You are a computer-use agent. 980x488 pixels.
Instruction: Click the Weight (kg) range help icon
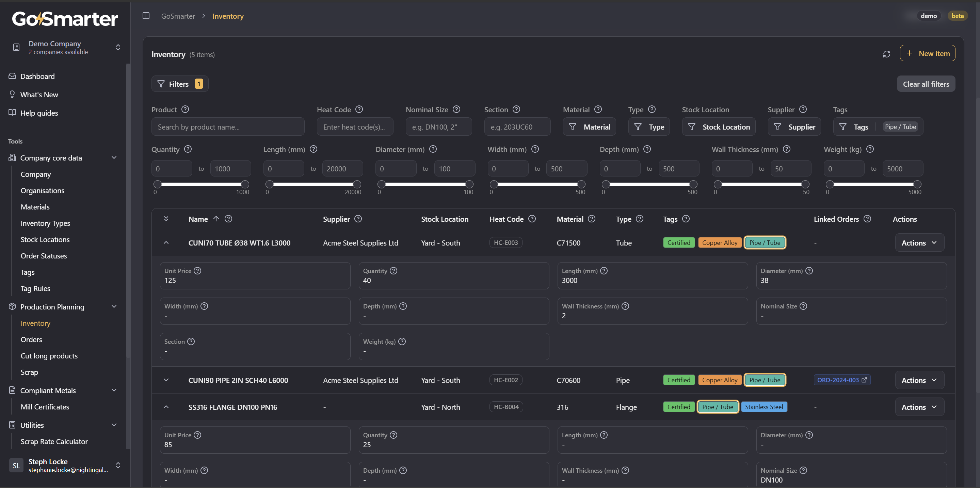pyautogui.click(x=870, y=149)
